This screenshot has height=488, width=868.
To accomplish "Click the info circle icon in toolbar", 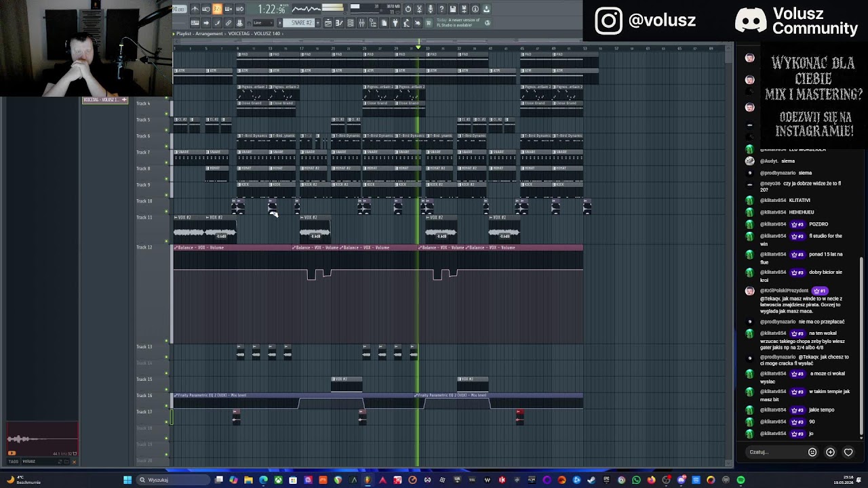I will (x=475, y=9).
